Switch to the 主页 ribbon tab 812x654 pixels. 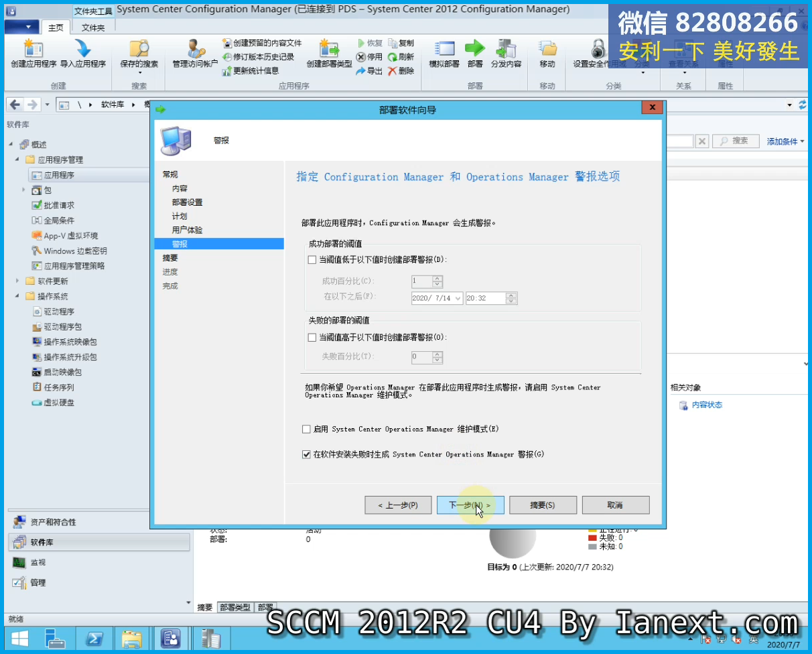coord(56,27)
